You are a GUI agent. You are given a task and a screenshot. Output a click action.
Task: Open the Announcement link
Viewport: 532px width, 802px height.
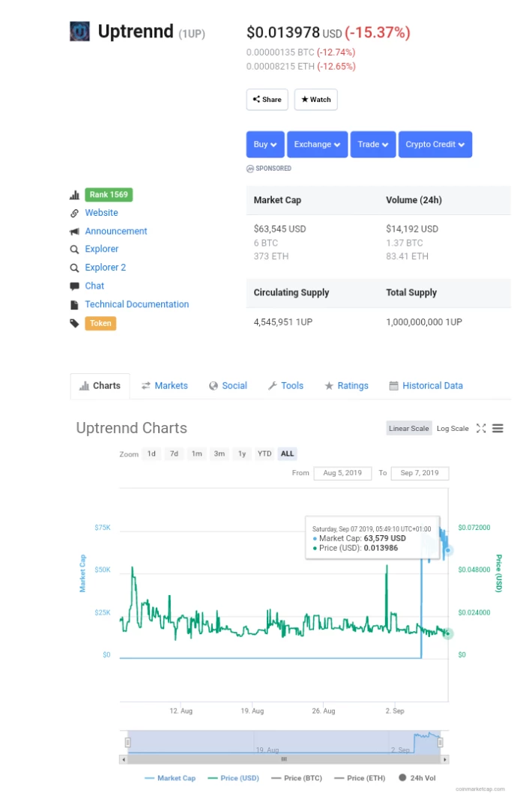116,231
